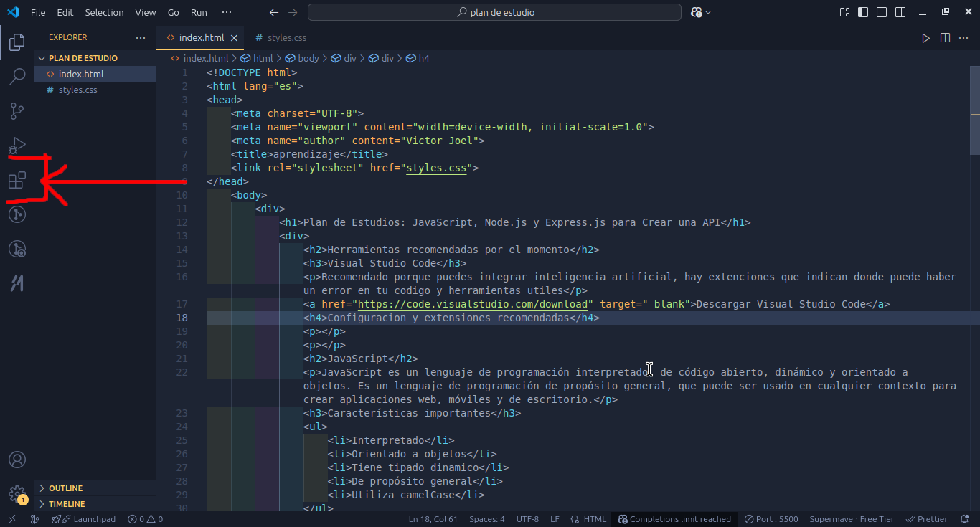The image size is (980, 527).
Task: Split the editor to the right
Action: (x=945, y=38)
